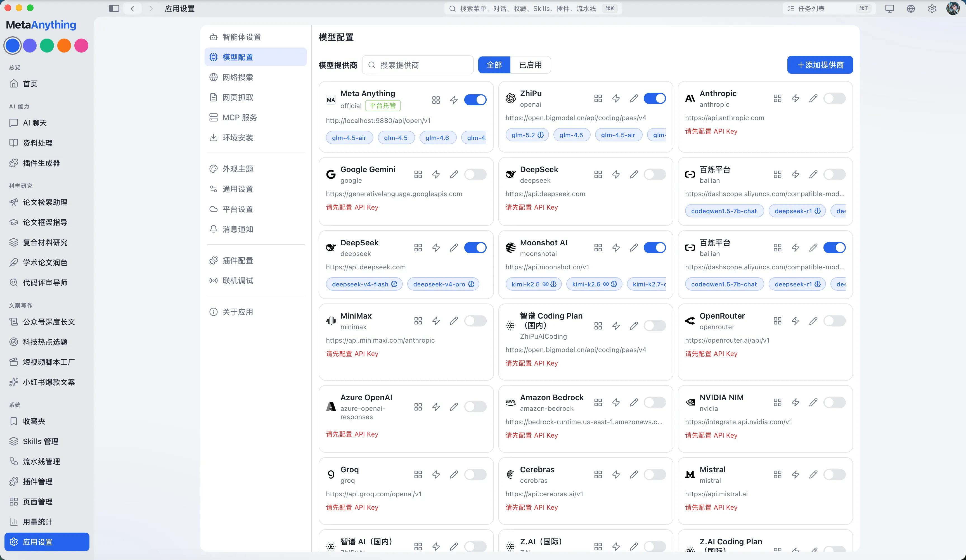Open the gear settings icon in top bar
This screenshot has height=560, width=966.
[x=932, y=8]
